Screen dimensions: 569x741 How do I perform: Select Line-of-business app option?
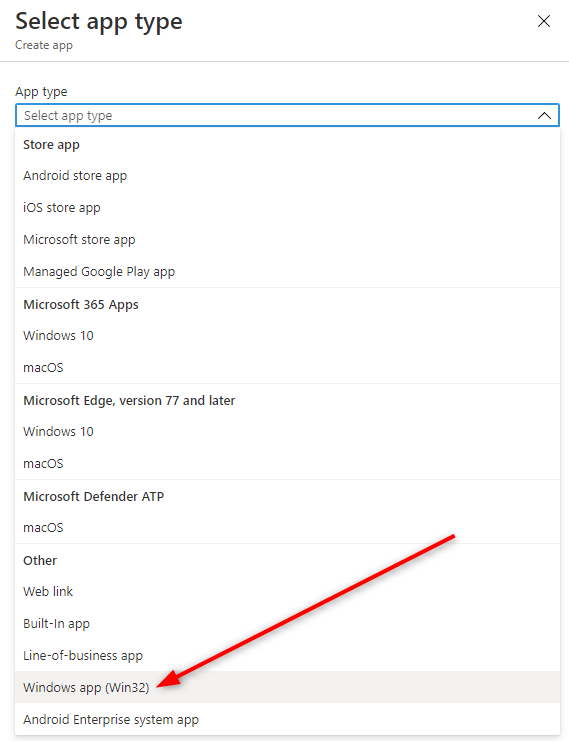click(x=287, y=655)
